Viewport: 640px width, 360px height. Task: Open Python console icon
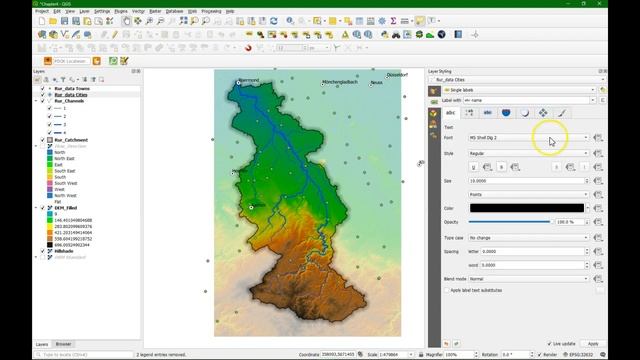tap(384, 35)
